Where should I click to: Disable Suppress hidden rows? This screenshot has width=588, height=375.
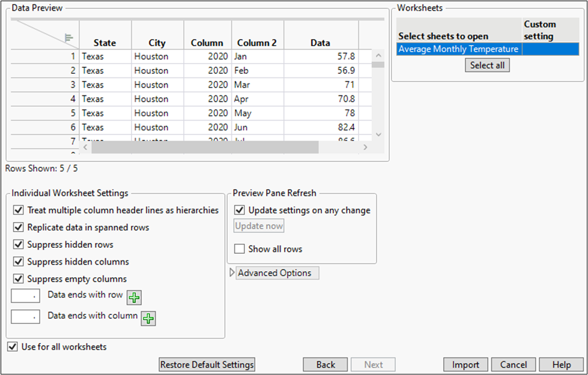coord(17,244)
